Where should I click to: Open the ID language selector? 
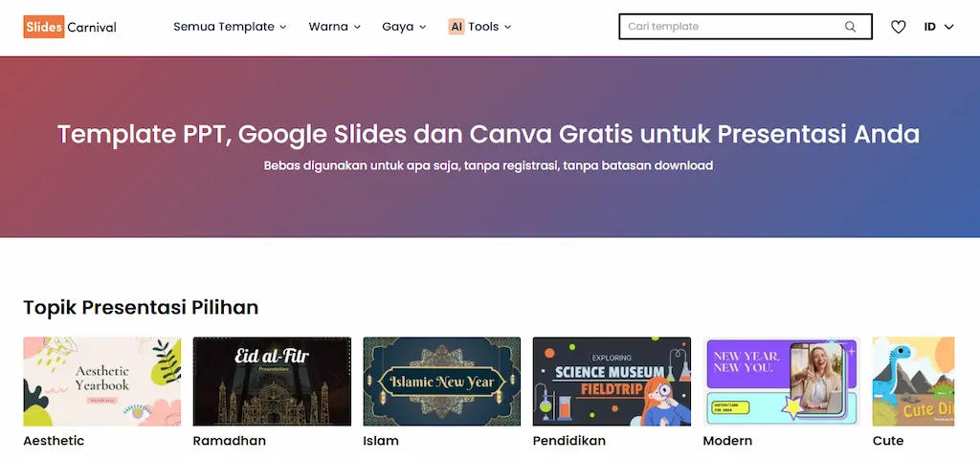tap(939, 27)
